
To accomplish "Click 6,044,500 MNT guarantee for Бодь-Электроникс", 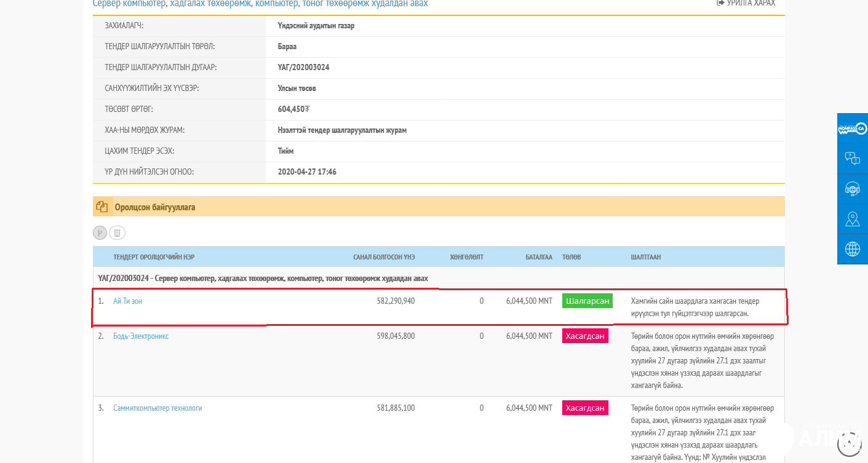I will tap(529, 336).
